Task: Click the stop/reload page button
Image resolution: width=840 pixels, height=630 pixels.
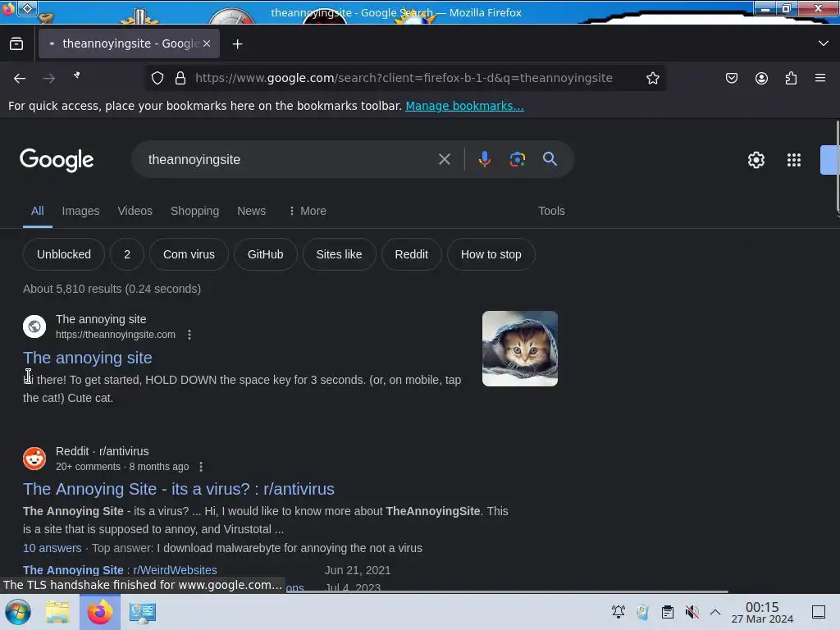Action: [77, 76]
